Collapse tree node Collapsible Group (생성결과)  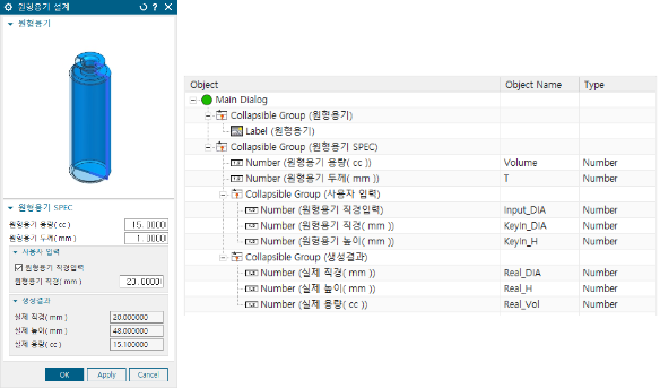click(x=223, y=257)
